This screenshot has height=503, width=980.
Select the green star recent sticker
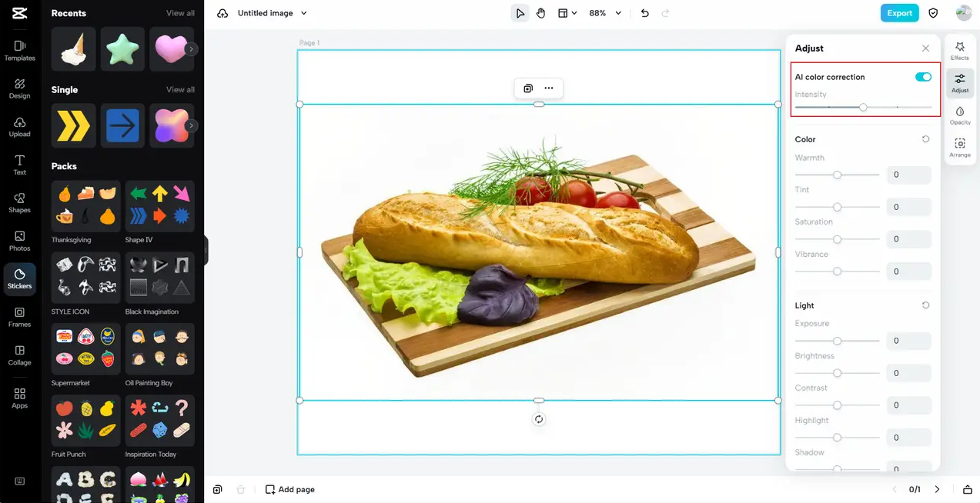[123, 49]
